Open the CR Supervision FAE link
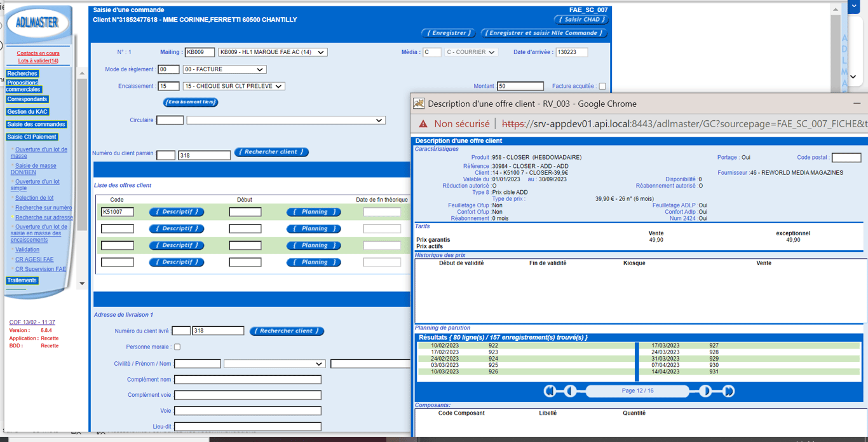The image size is (868, 442). point(41,269)
